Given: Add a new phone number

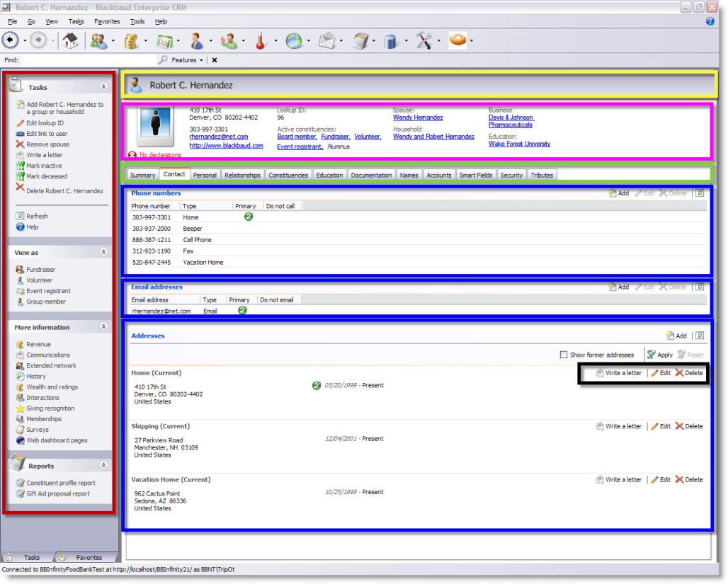Looking at the screenshot, I should pyautogui.click(x=620, y=193).
